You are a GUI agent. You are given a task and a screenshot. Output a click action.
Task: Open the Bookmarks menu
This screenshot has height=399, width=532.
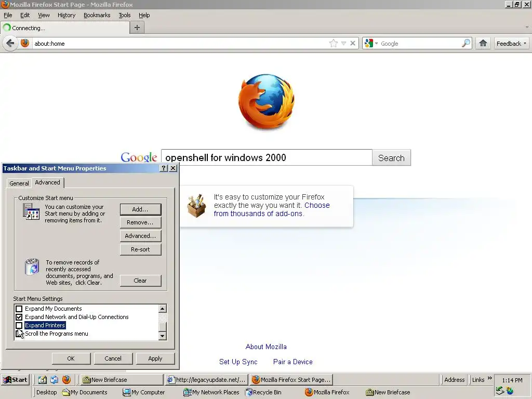[97, 15]
